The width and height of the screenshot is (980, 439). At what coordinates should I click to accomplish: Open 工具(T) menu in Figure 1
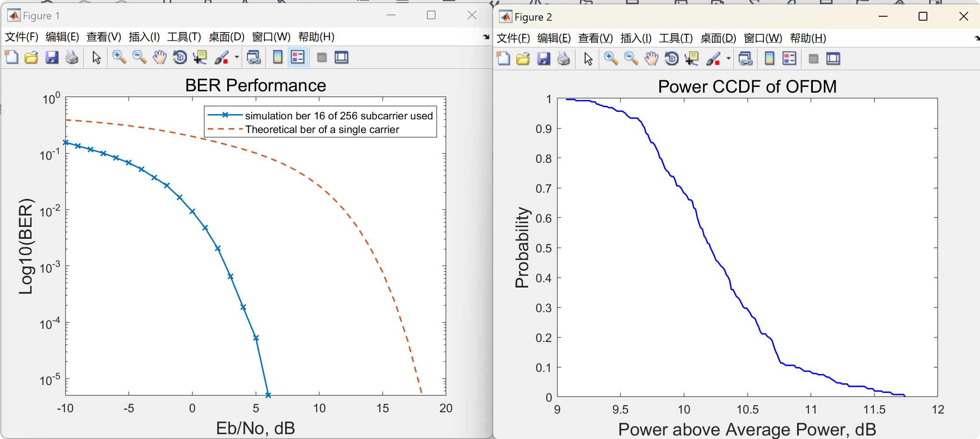click(x=184, y=37)
